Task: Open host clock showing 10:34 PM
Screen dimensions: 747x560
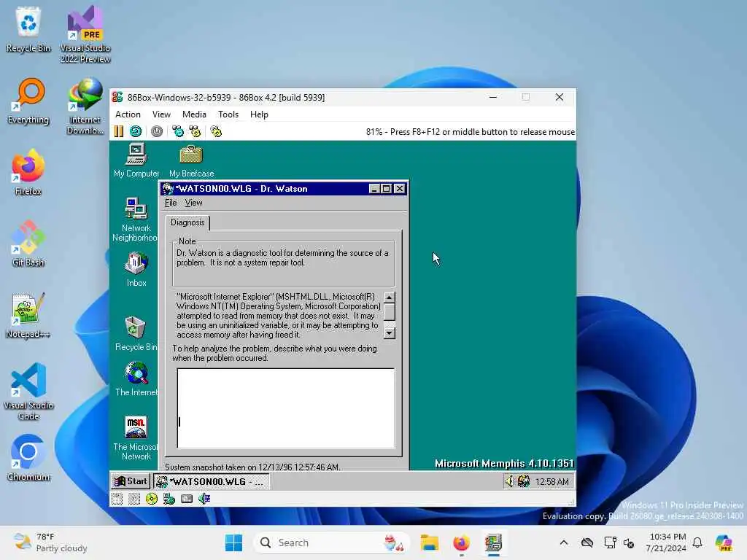Action: click(x=666, y=542)
